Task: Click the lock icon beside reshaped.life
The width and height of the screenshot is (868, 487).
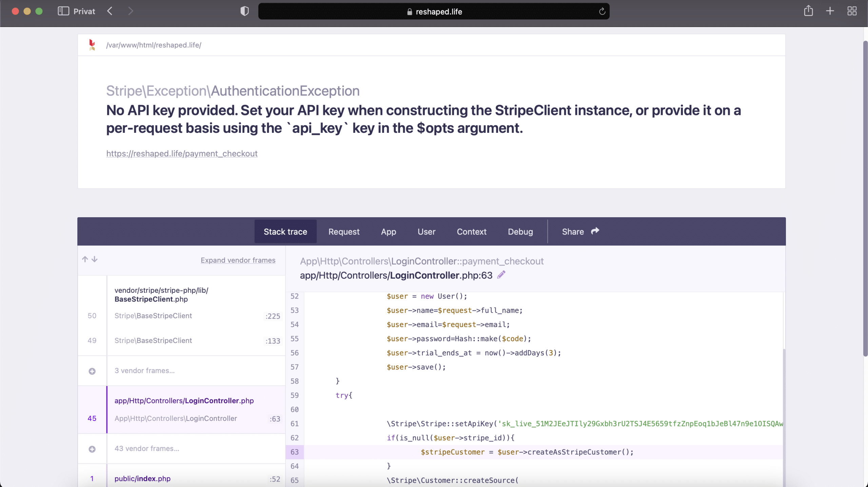Action: pos(410,12)
